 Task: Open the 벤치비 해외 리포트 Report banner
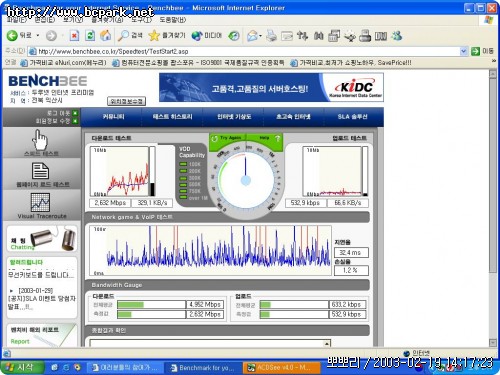click(x=41, y=335)
